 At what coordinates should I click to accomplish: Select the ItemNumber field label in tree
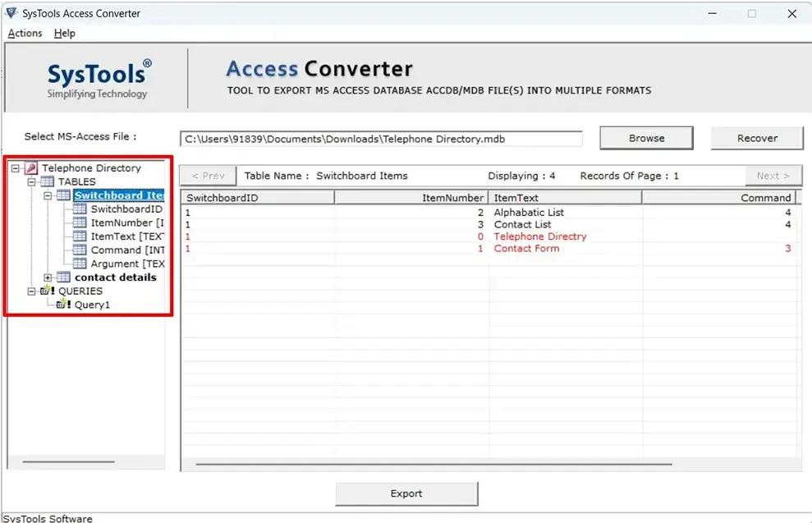[x=127, y=223]
